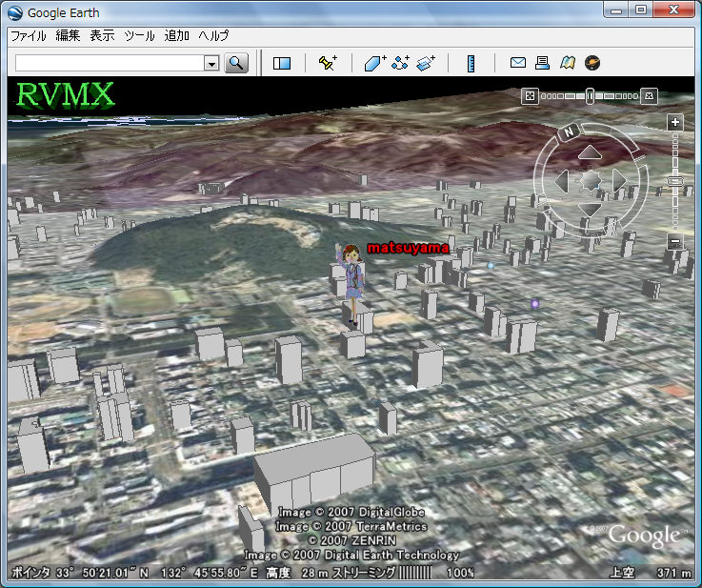The height and width of the screenshot is (588, 702).
Task: Open the ヘルプ menu
Action: tap(213, 35)
